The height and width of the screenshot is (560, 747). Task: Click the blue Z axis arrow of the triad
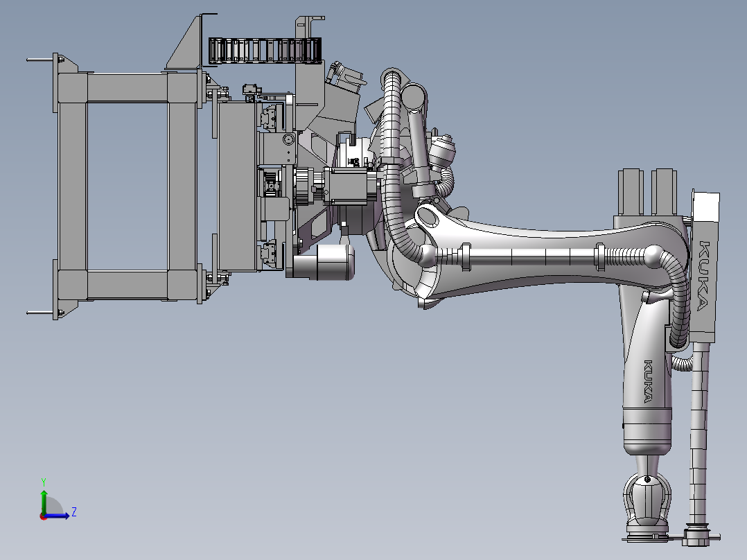tap(58, 515)
